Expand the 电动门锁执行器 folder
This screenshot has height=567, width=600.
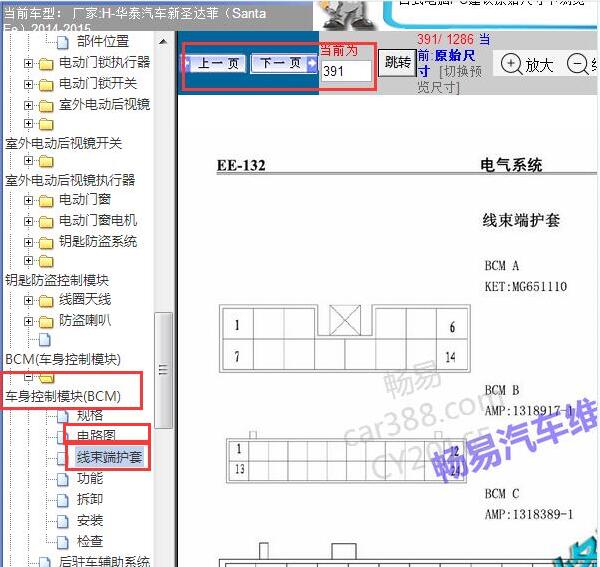[28, 63]
